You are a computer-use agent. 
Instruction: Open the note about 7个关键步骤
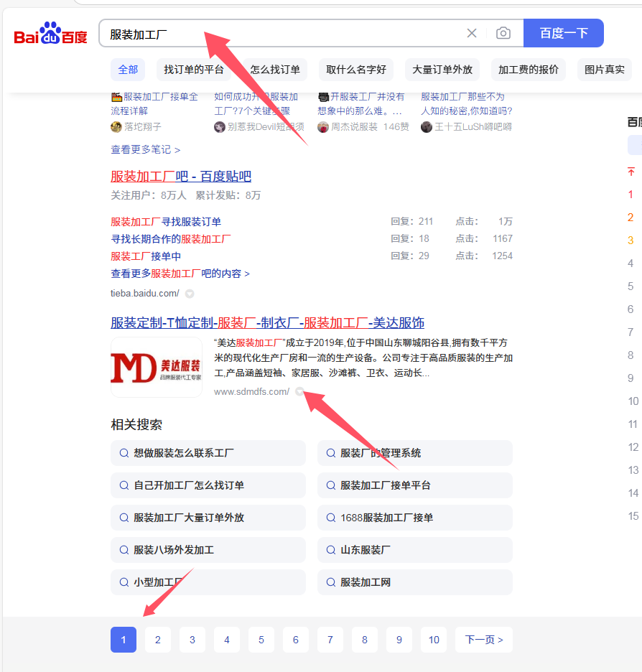[x=256, y=103]
